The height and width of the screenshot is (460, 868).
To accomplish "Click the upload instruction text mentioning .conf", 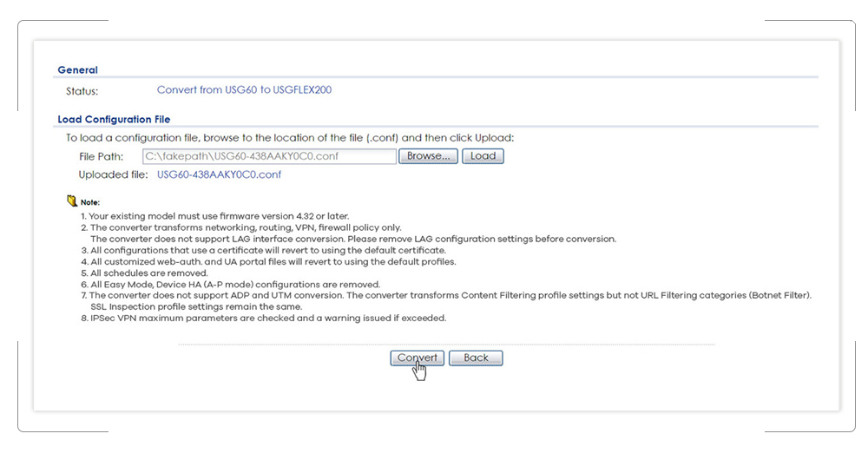I will pos(290,137).
